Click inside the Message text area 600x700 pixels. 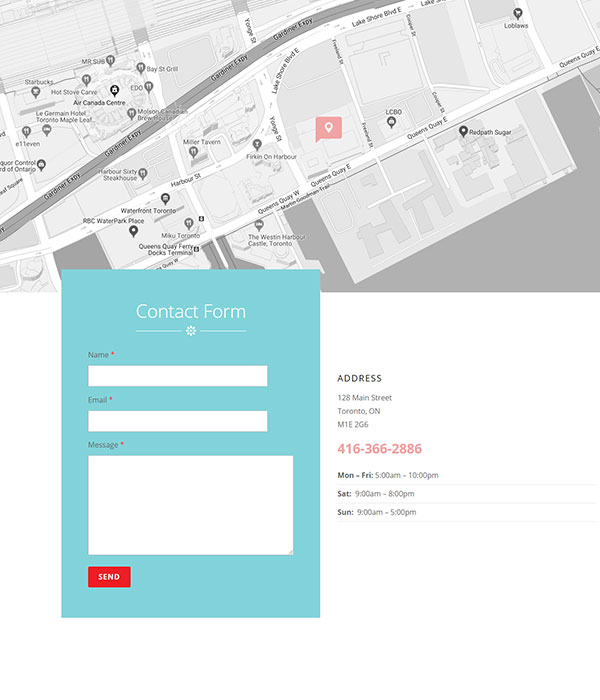tap(191, 505)
